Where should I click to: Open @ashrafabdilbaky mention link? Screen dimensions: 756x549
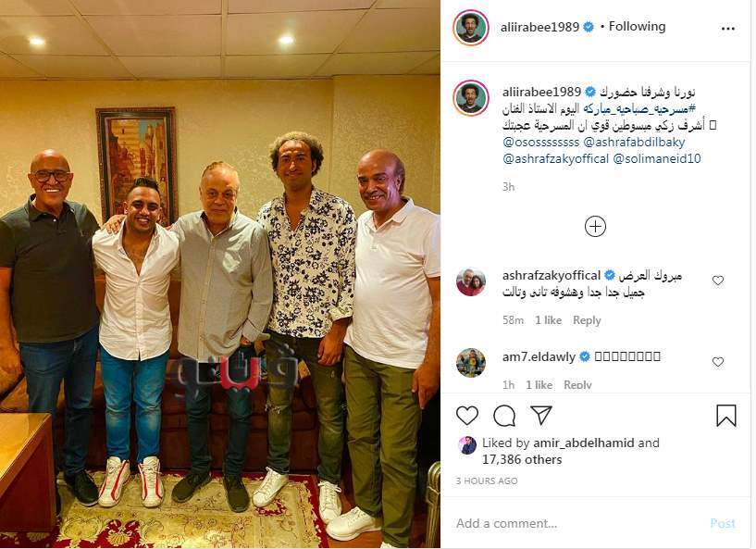pos(634,142)
